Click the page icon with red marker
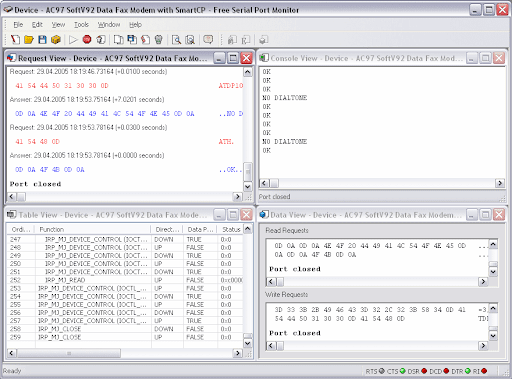This screenshot has width=512, height=379. pyautogui.click(x=145, y=40)
